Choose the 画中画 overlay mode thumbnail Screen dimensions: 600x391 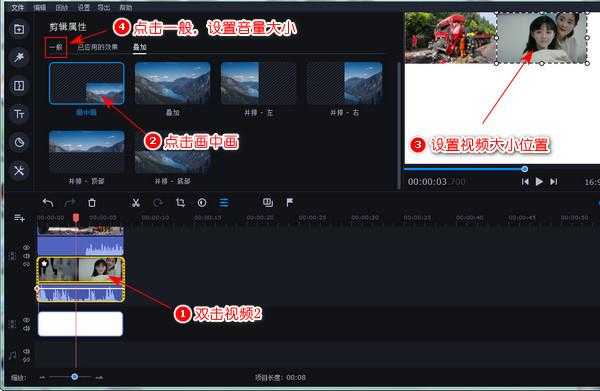click(x=86, y=84)
